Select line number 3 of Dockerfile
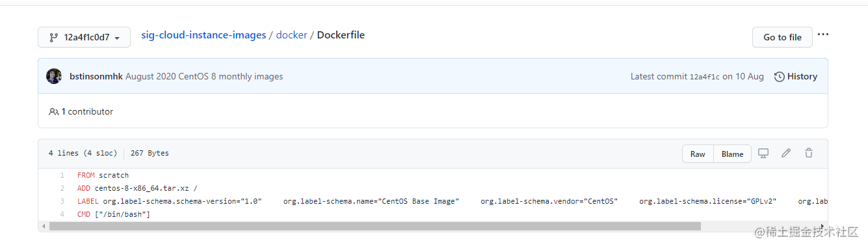 pos(62,201)
